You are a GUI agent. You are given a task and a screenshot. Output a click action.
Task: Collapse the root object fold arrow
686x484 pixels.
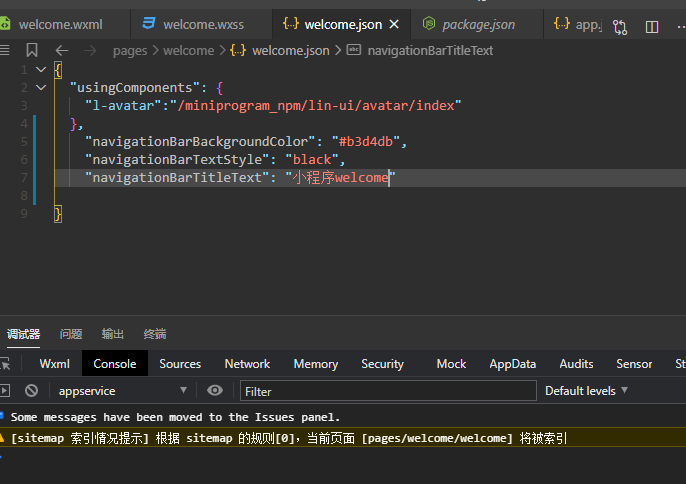click(41, 69)
